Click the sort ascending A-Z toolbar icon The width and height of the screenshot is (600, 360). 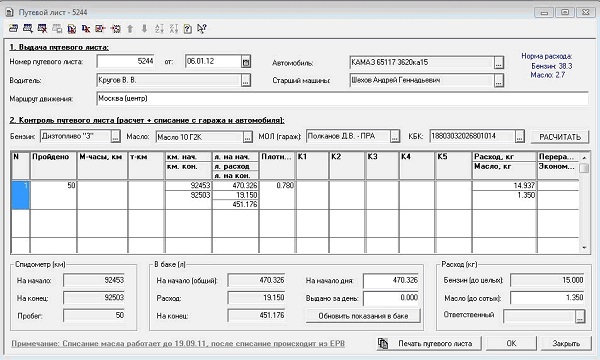pos(159,29)
